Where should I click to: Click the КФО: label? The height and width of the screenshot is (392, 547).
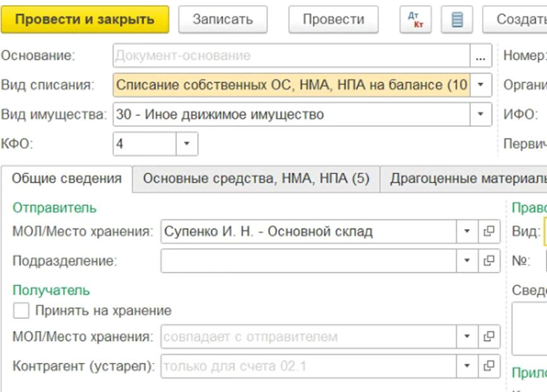17,143
